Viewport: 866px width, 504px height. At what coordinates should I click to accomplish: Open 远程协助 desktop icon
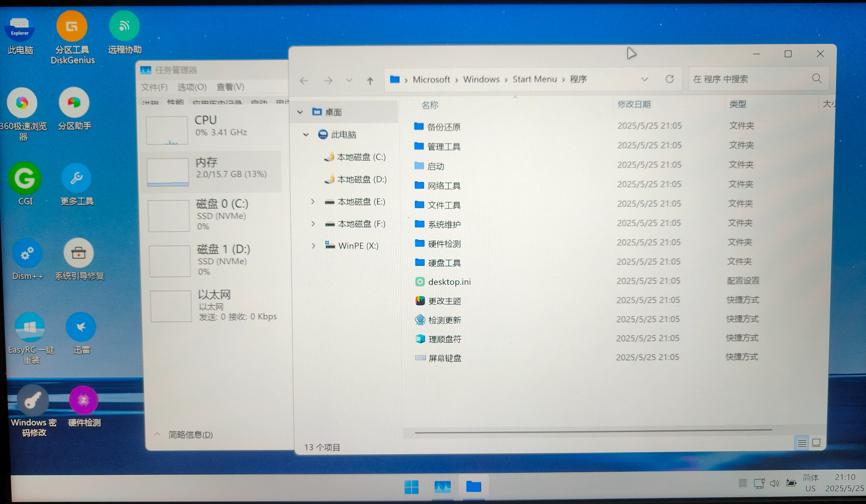point(124,33)
